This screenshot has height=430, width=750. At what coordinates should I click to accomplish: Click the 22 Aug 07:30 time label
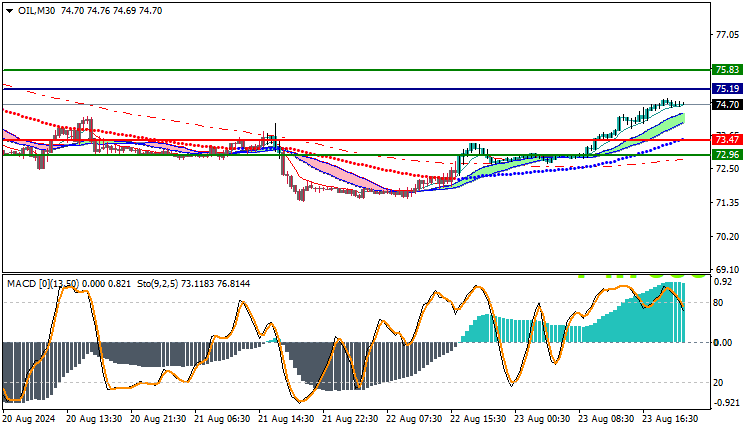(415, 419)
